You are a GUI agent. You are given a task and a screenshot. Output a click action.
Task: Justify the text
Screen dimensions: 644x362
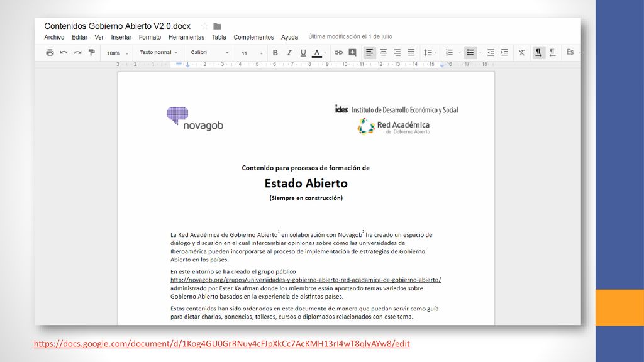pos(411,53)
